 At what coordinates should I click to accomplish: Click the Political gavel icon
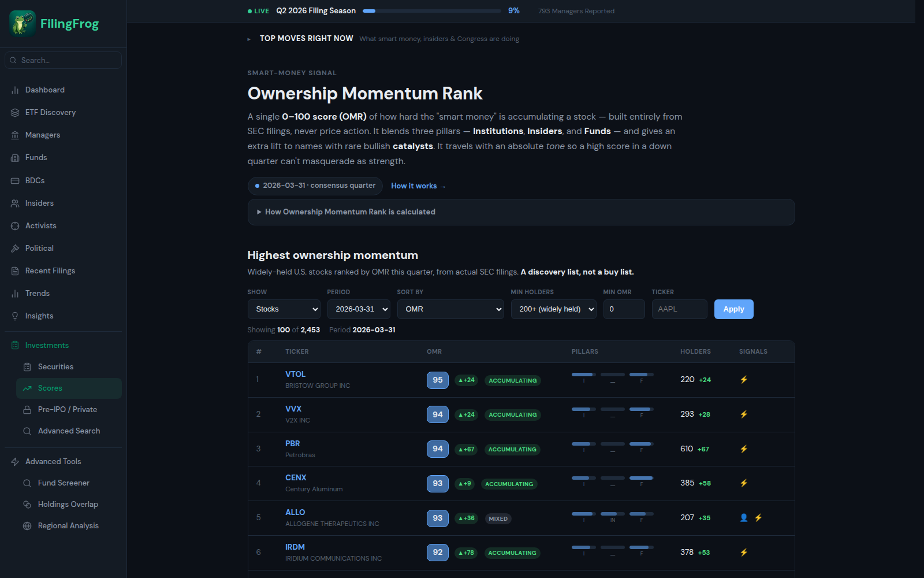pyautogui.click(x=15, y=249)
